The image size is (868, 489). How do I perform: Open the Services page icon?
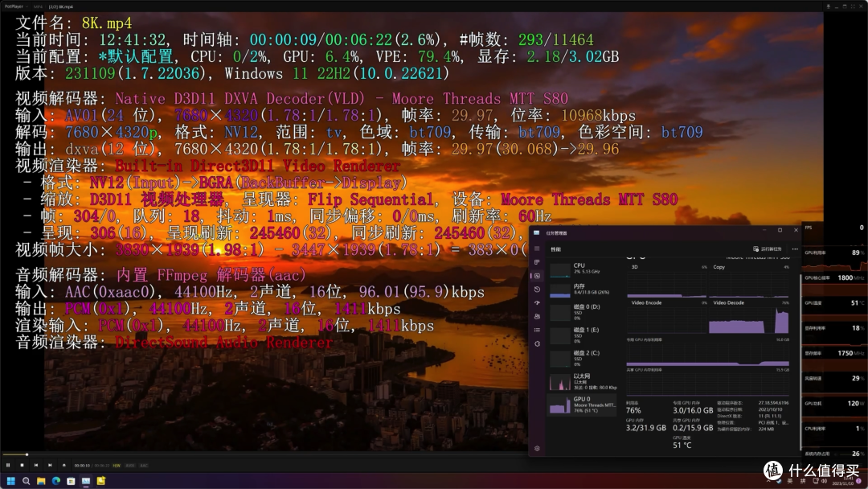click(537, 343)
